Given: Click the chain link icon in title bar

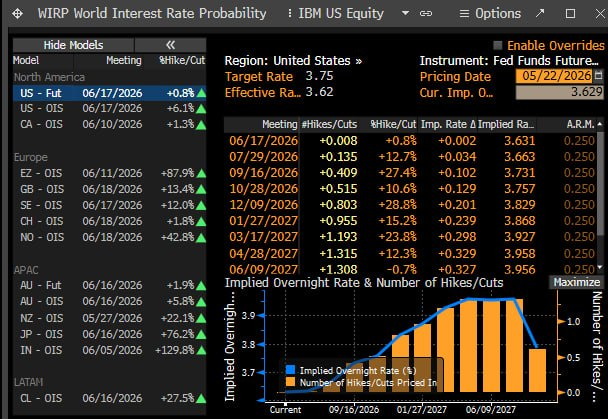Looking at the screenshot, I should coord(426,14).
